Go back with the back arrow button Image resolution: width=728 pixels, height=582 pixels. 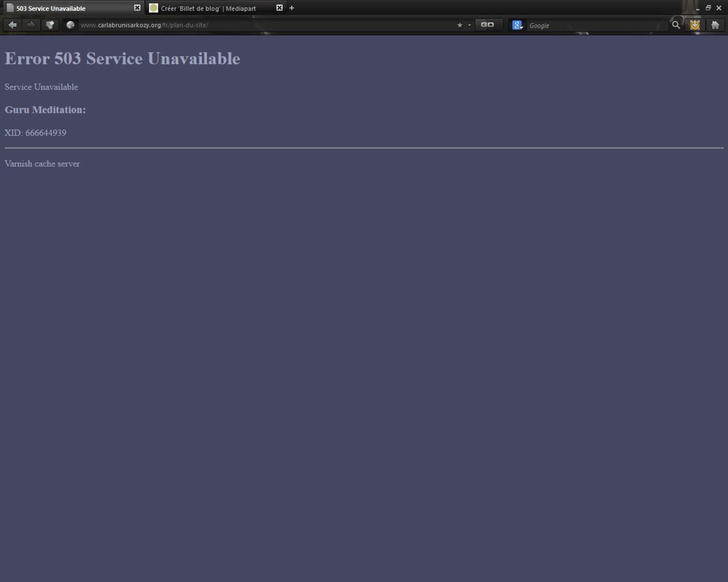[x=13, y=25]
